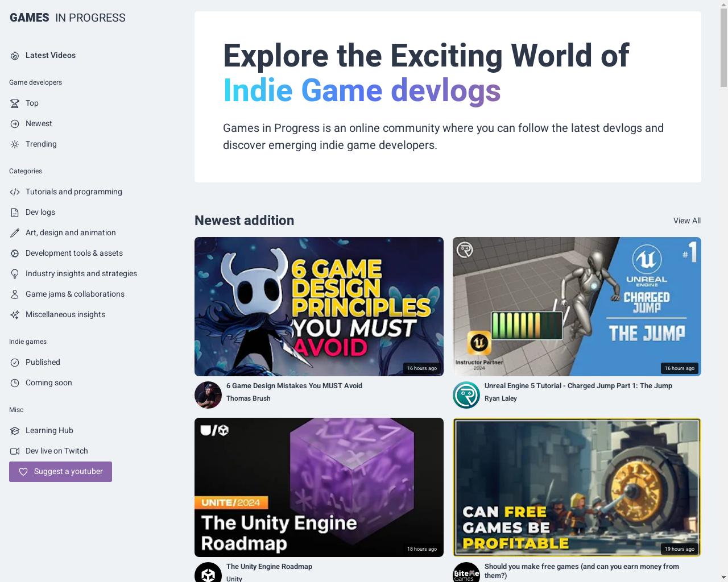Viewport: 728px width, 582px height.
Task: Open Dev logs category
Action: (x=40, y=212)
